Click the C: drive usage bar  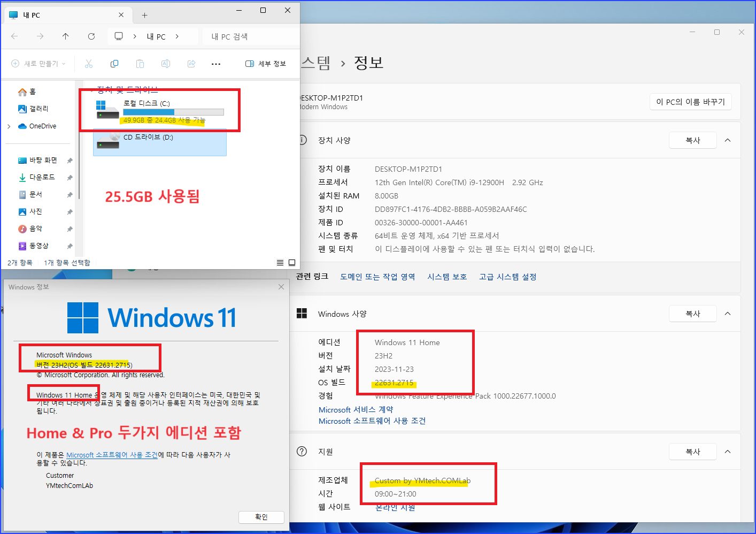[173, 112]
